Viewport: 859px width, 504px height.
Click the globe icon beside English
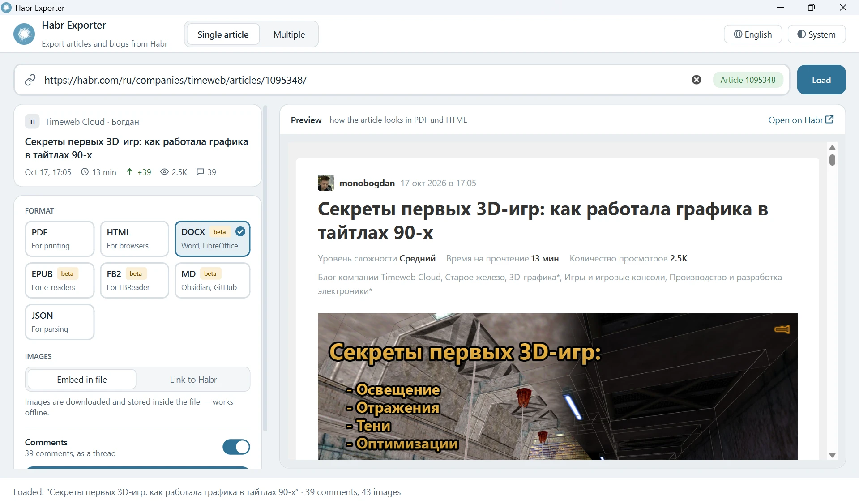(738, 34)
